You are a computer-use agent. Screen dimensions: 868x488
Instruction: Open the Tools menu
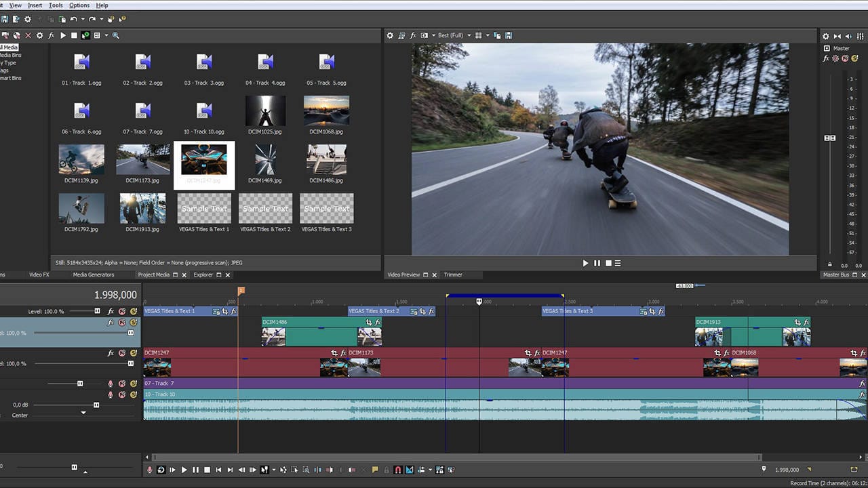[56, 5]
